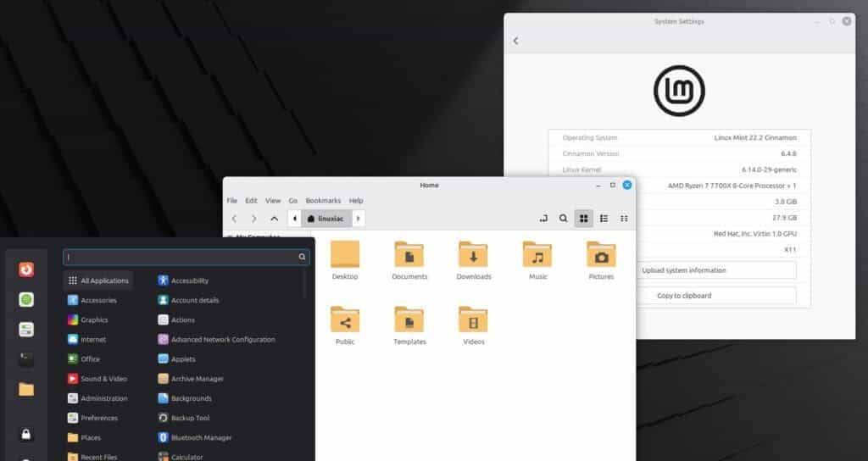868x461 pixels.
Task: Open the Bookmarks menu in the Home window
Action: click(x=323, y=200)
